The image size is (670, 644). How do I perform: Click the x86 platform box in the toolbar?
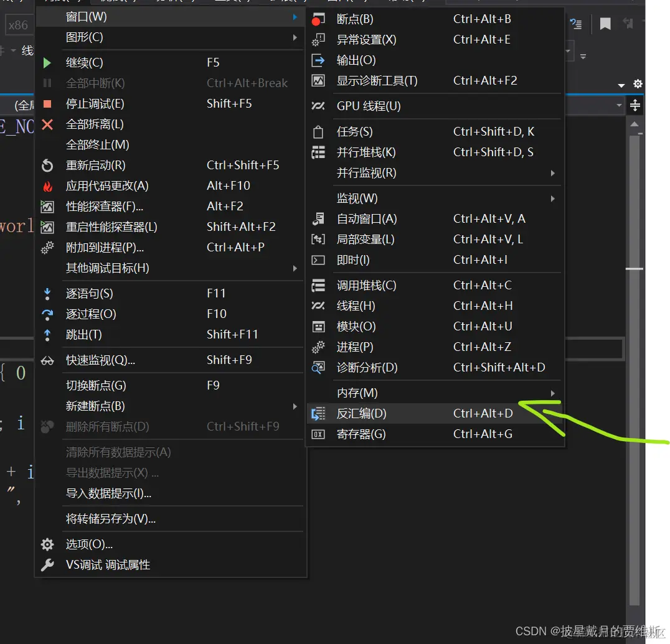[x=18, y=25]
